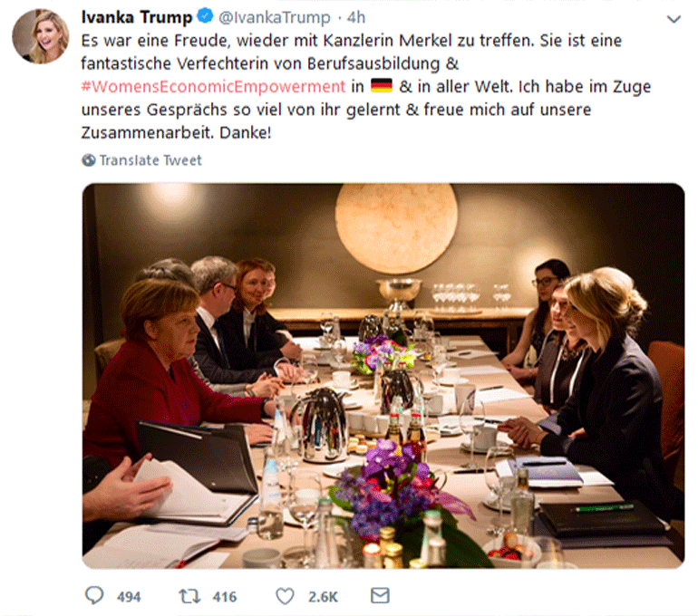Like the tweet with the heart icon

[285, 595]
